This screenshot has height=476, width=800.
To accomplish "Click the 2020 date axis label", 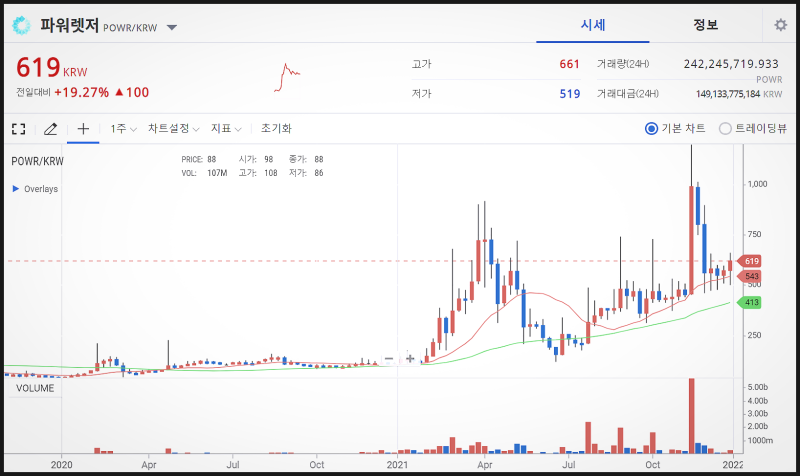I will (x=62, y=465).
